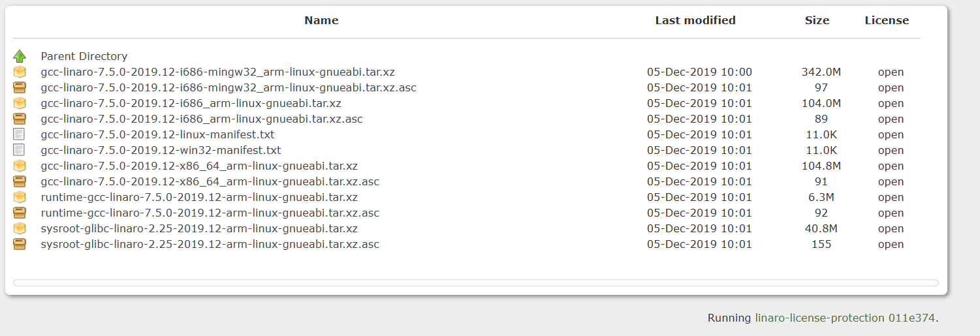
Task: Download gcc-linaro-7.5.0 i686-mingw32 tar.xz file
Action: click(x=217, y=72)
